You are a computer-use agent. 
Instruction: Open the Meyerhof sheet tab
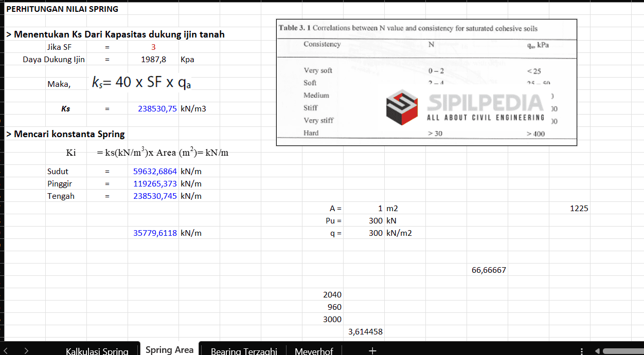click(314, 351)
